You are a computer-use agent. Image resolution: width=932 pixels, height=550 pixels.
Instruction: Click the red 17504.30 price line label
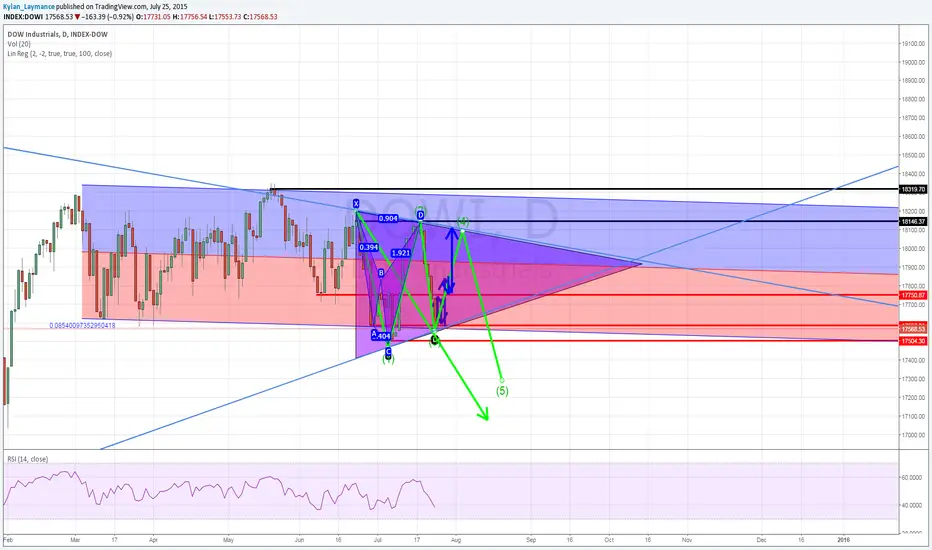(913, 341)
